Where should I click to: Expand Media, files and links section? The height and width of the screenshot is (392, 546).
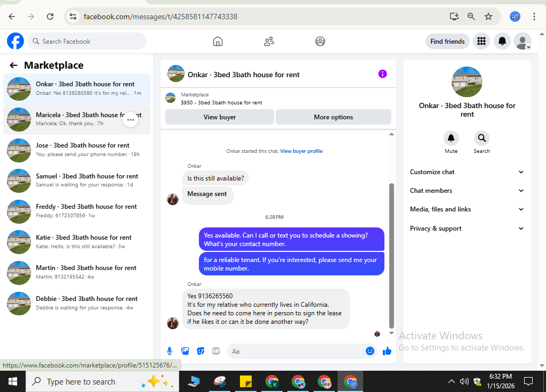tap(467, 209)
